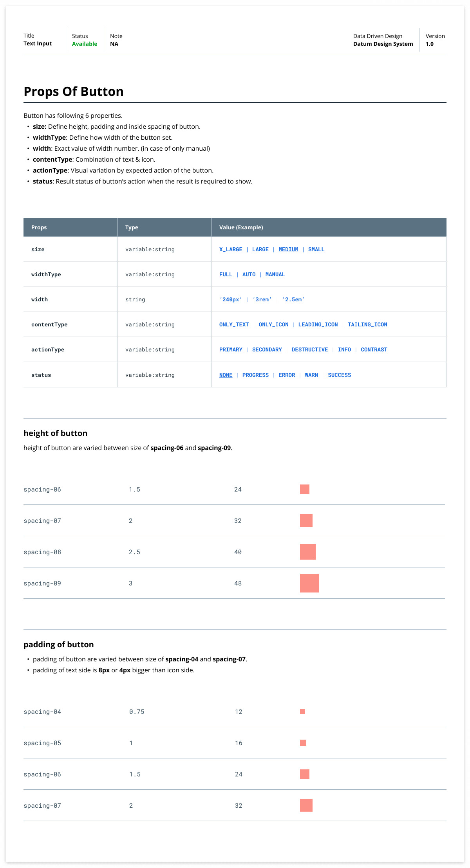The width and height of the screenshot is (470, 868).
Task: Click the spacing-09 height swatch
Action: (309, 583)
